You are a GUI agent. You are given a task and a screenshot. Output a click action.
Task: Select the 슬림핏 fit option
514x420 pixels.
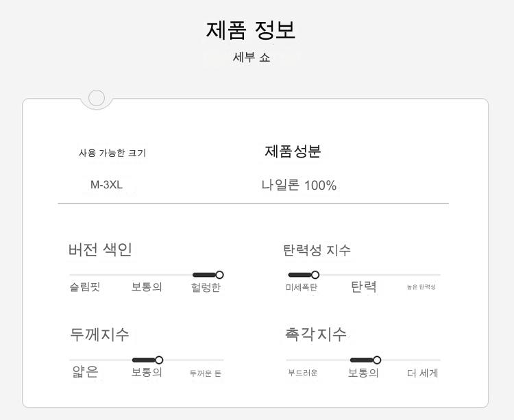pyautogui.click(x=84, y=287)
